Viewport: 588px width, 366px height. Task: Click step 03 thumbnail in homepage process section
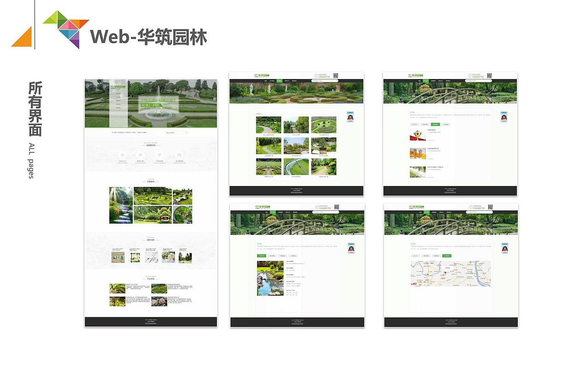[x=152, y=257]
